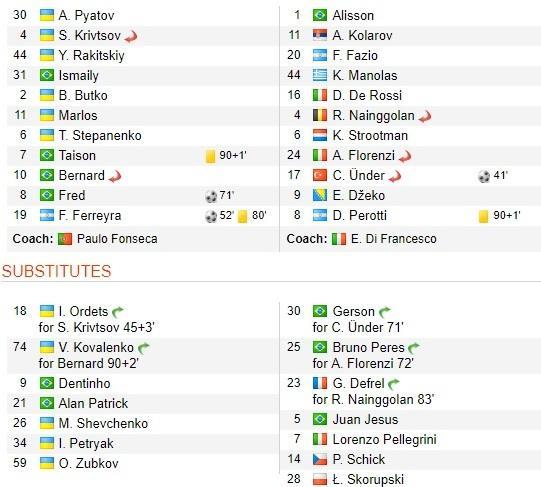
Task: Click F. Ferreyra's yellow card at 80'
Action: click(243, 216)
